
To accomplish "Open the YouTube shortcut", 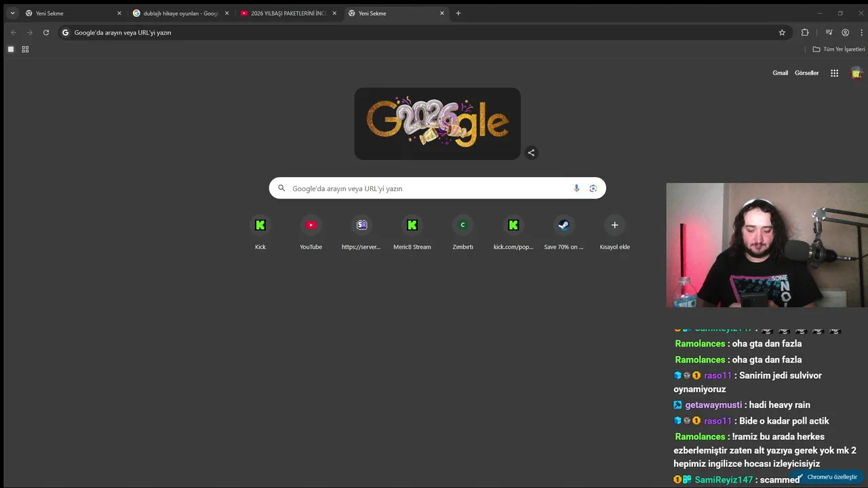I will click(x=311, y=232).
